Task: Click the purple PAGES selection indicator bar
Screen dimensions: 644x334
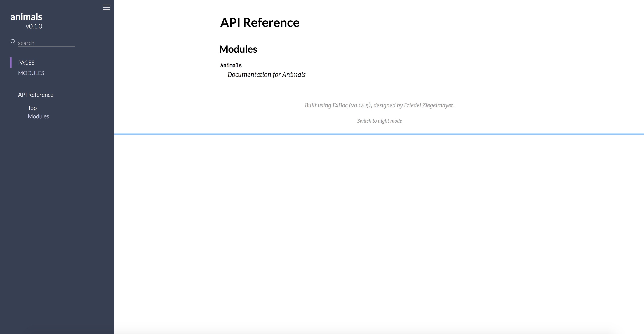Action: (11, 62)
